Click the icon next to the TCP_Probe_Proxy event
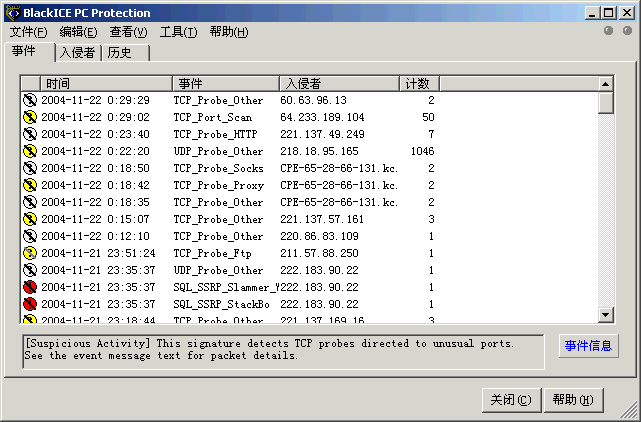The height and width of the screenshot is (422, 641). [x=30, y=185]
